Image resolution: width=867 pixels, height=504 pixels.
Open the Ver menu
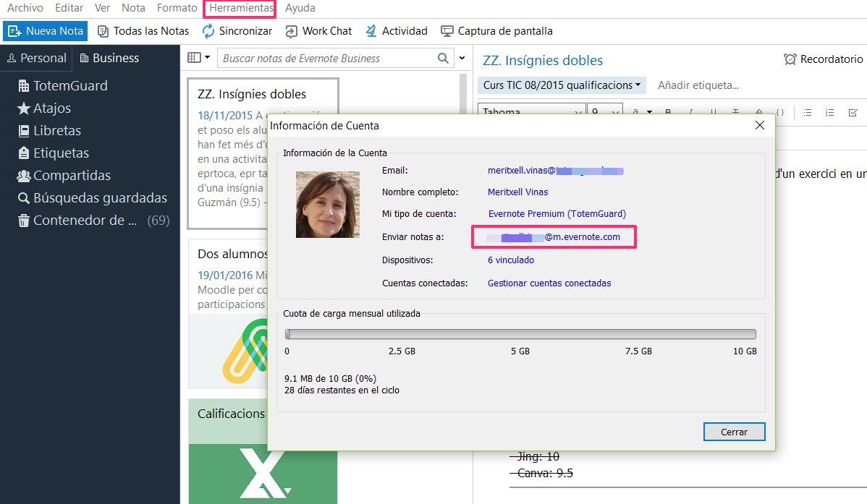(102, 8)
